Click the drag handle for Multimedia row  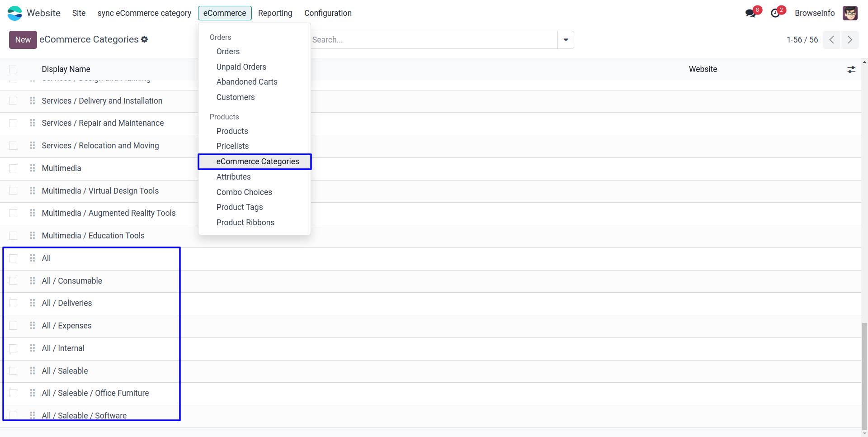tap(33, 168)
